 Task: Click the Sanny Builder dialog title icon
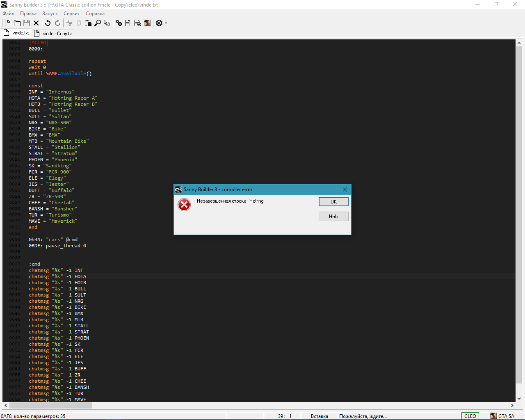click(178, 189)
